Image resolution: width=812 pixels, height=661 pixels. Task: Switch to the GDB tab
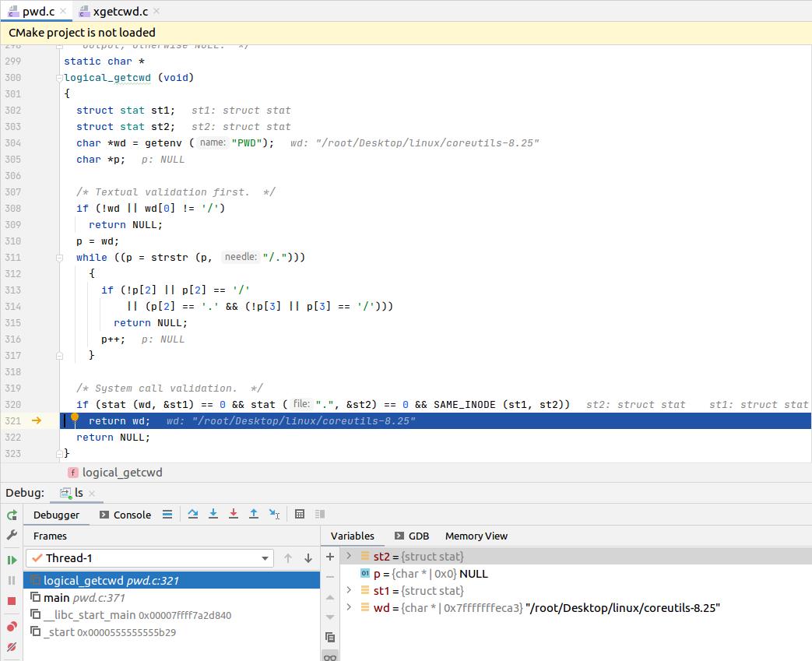[412, 536]
